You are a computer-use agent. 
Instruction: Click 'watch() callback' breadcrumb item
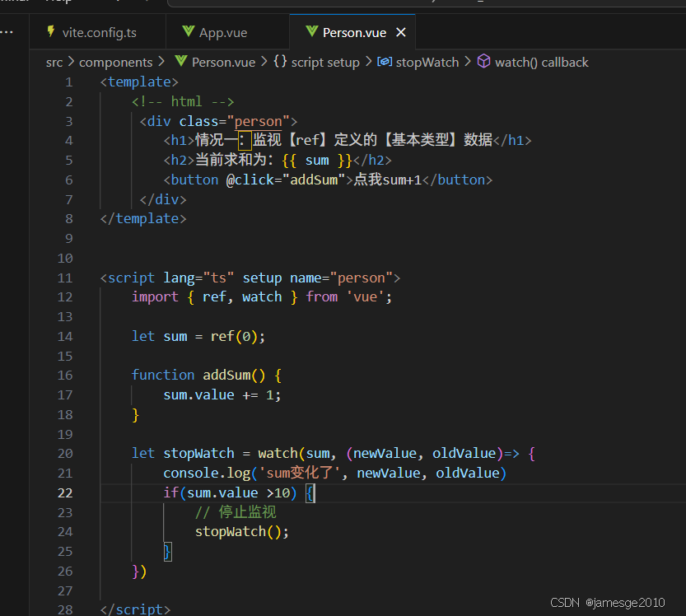click(541, 63)
